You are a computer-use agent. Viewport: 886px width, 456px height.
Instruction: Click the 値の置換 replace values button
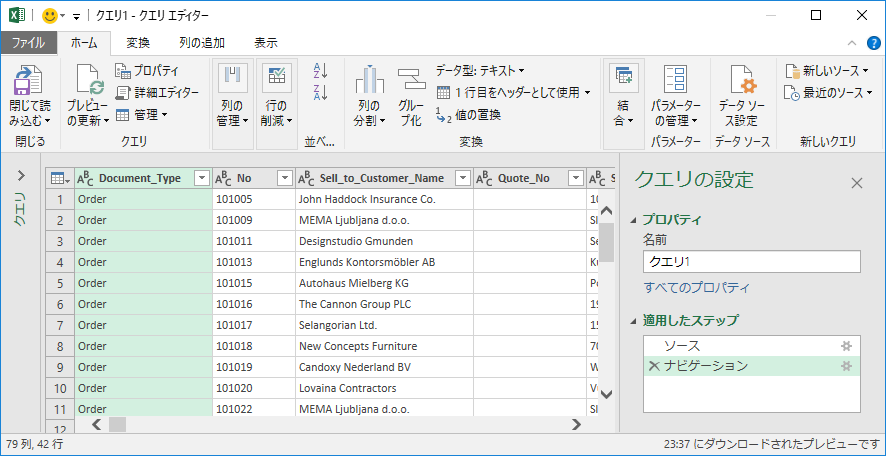468,115
